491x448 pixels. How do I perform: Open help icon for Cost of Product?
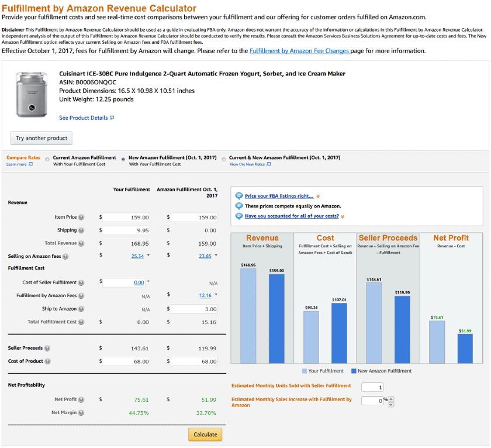48,361
